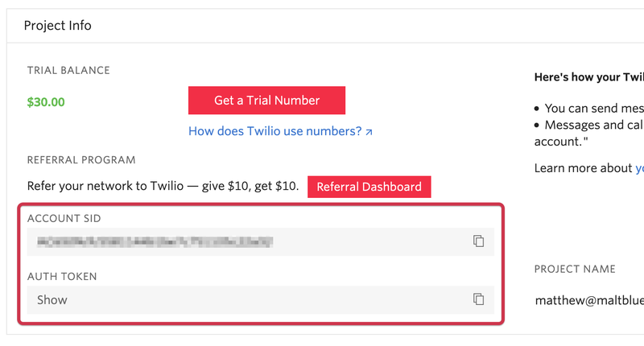644x346 pixels.
Task: Click the TRIAL BALANCE label
Action: click(x=68, y=70)
